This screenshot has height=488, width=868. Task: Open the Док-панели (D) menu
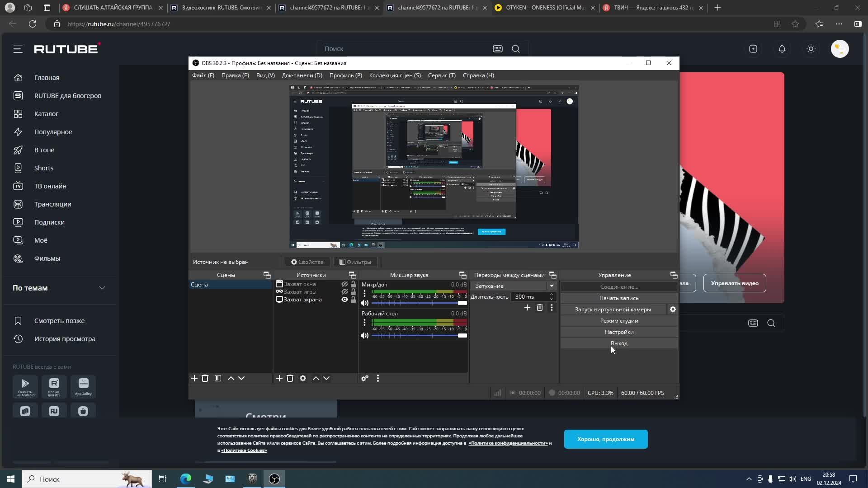point(302,75)
